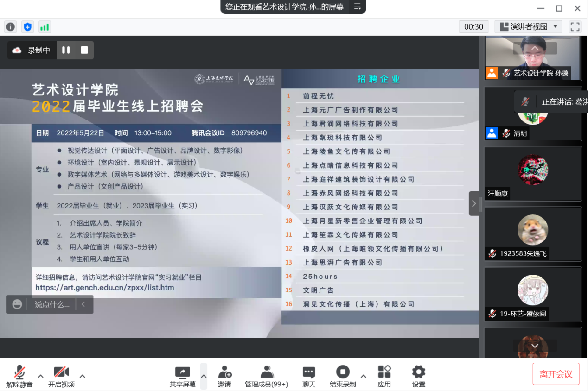Turn on camera with 开启视频
Image resolution: width=588 pixels, height=391 pixels.
tap(61, 376)
